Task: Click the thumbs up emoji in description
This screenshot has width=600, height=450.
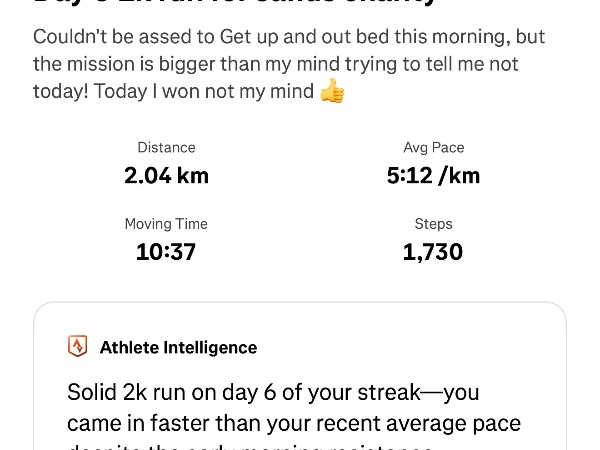Action: point(332,93)
